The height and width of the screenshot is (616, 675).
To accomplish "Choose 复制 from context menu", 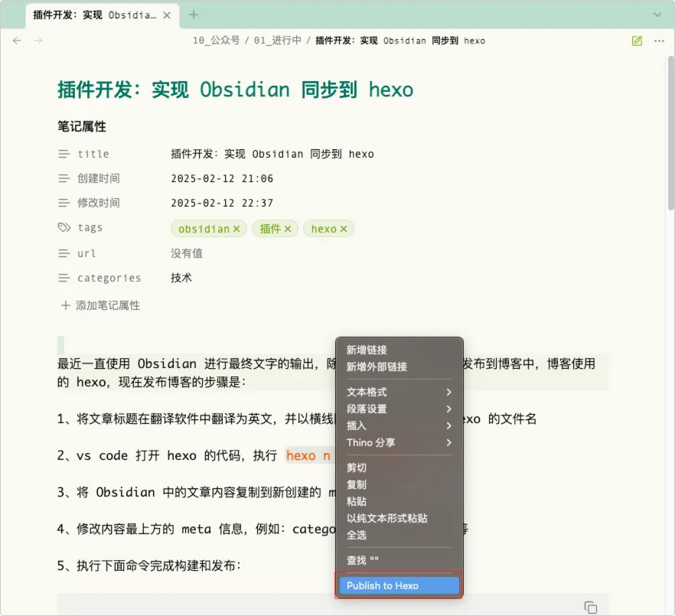I will [399, 484].
